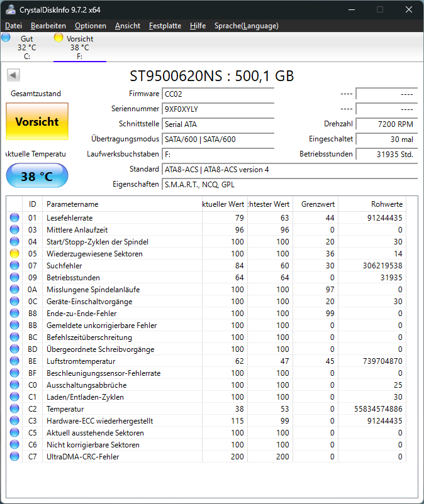Screen dimensions: 424x504
Task: Click the status circle for UltraDMA-CRC-Fehler
Action: tap(14, 456)
